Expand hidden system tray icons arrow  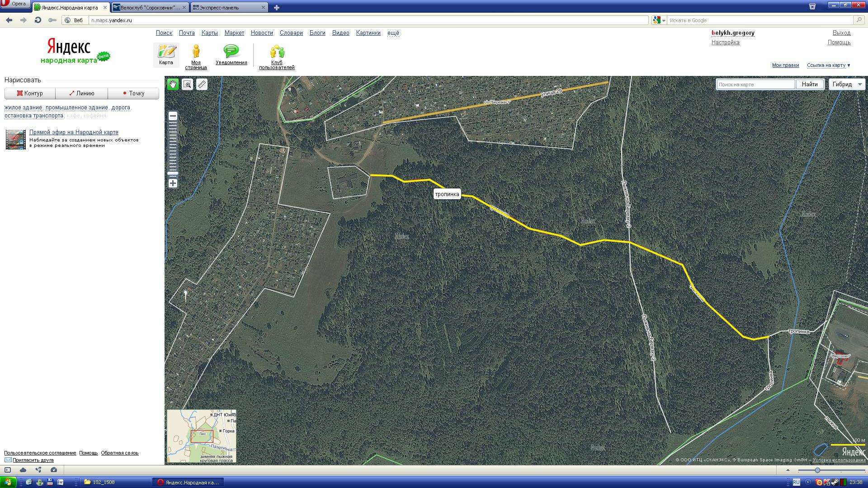(808, 482)
